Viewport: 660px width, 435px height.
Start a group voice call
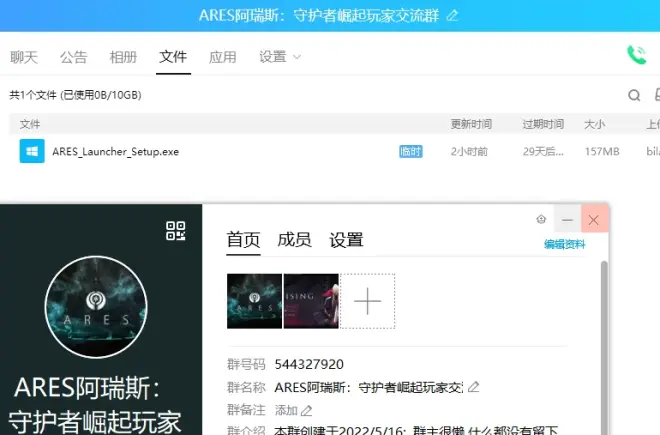coord(636,55)
